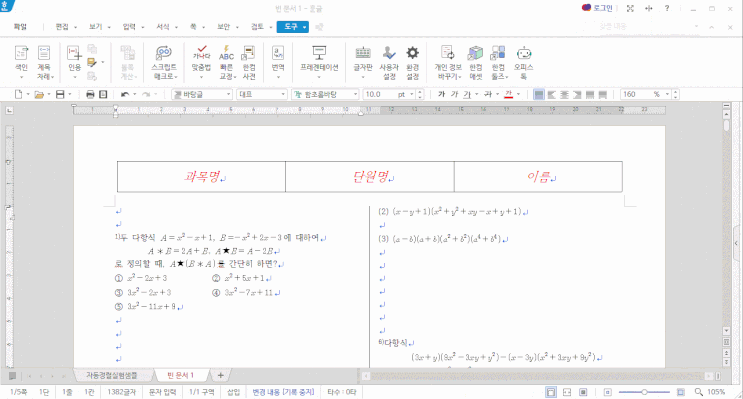743x399 pixels.
Task: Select distributed alignment button
Action: click(590, 95)
